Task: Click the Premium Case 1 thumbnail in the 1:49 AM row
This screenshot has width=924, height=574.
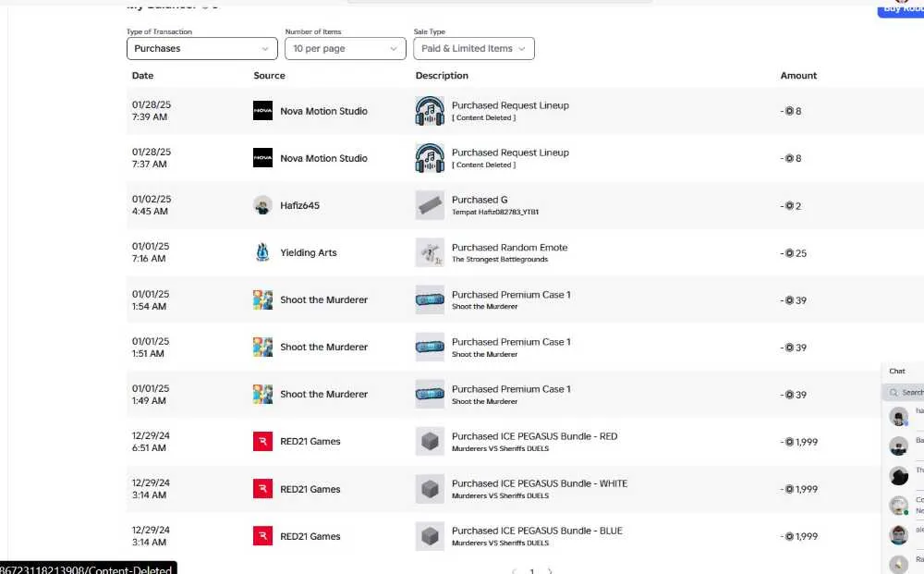Action: 431,394
